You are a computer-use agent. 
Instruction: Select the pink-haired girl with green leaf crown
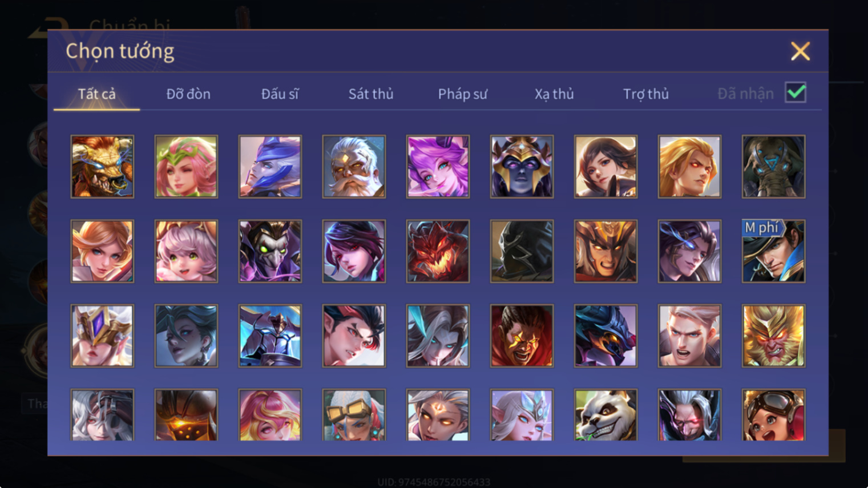point(186,167)
